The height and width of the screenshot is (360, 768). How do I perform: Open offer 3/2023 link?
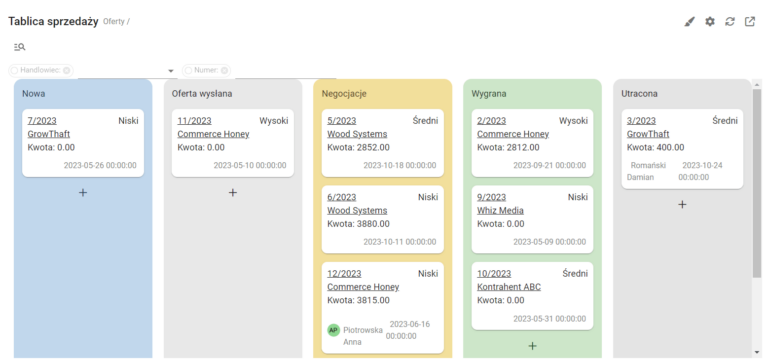pyautogui.click(x=642, y=121)
